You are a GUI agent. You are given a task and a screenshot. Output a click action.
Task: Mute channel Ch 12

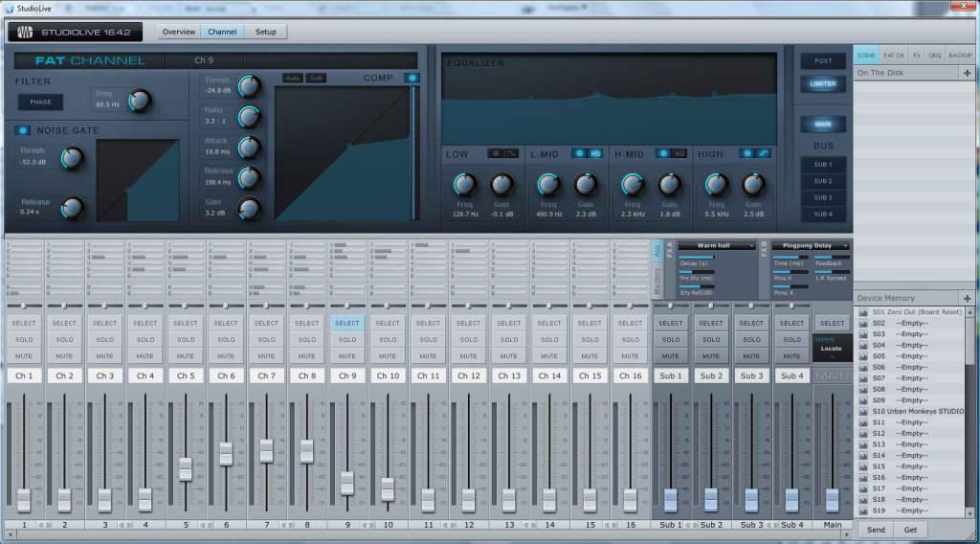468,355
